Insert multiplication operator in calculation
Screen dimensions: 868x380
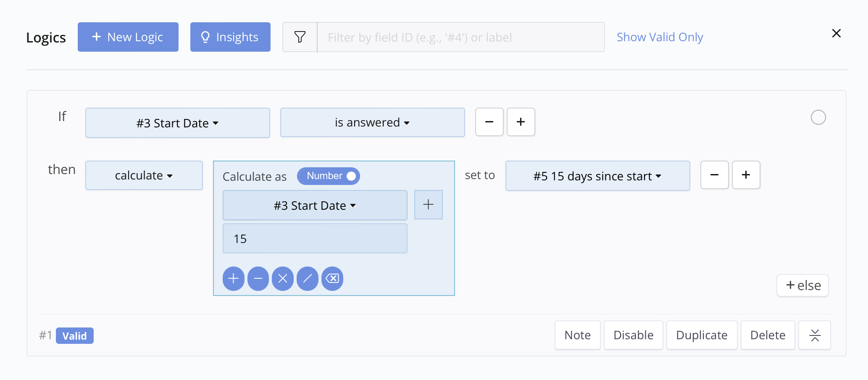click(x=283, y=278)
